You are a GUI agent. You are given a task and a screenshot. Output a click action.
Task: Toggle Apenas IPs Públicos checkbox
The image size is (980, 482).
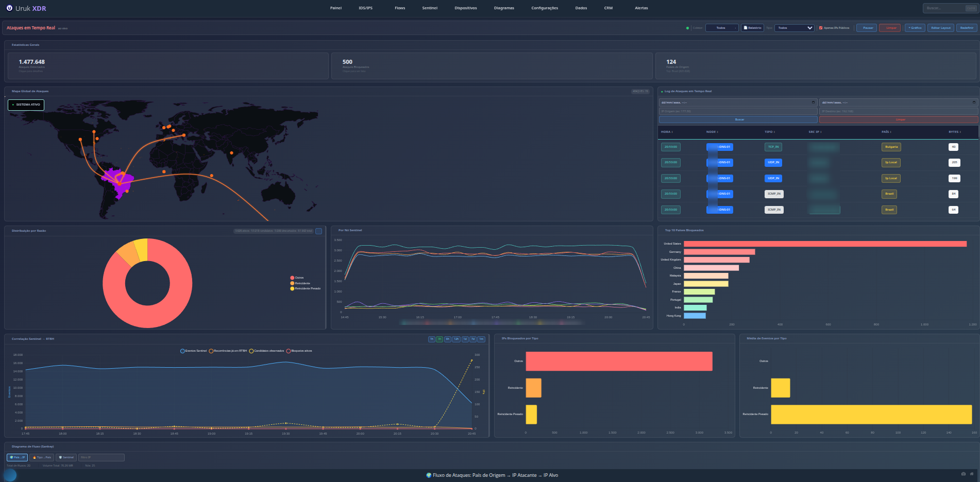point(821,28)
